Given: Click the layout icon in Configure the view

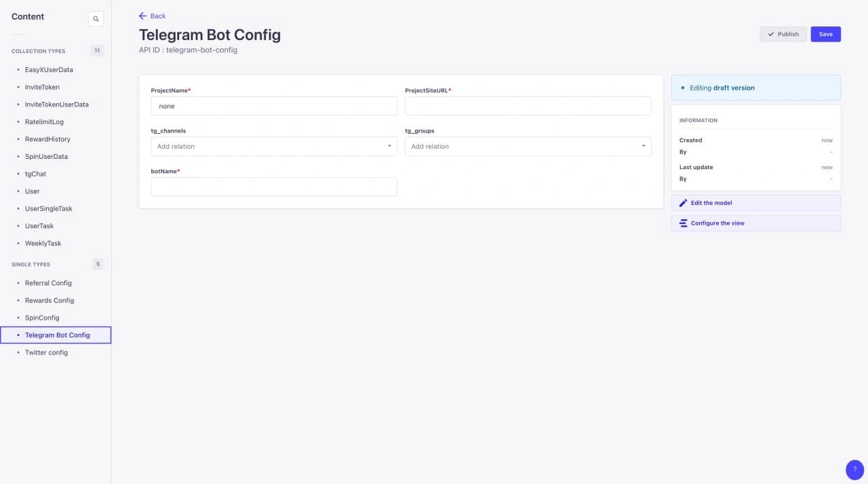Looking at the screenshot, I should pos(683,223).
